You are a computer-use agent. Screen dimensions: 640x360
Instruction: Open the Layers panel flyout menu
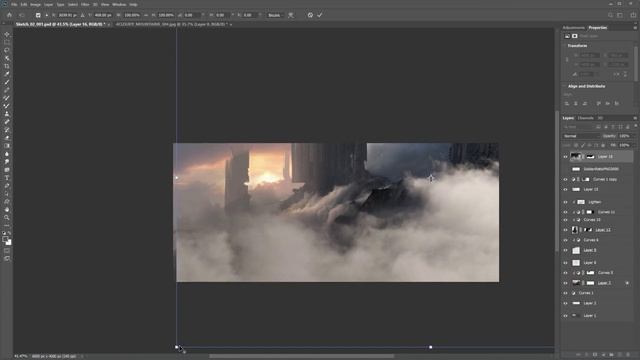635,118
